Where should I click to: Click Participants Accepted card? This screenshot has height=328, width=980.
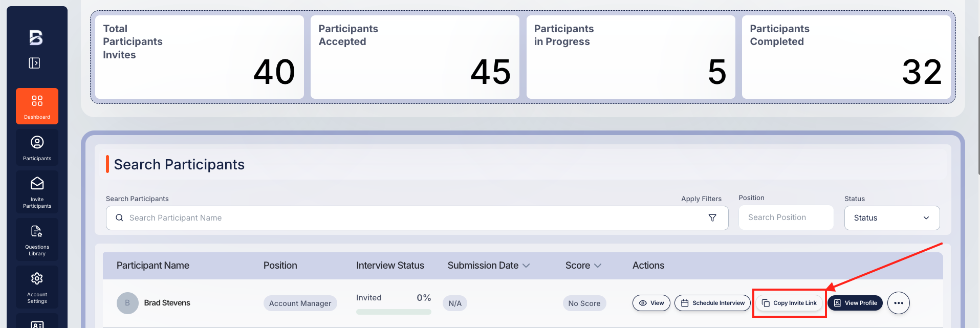click(415, 57)
